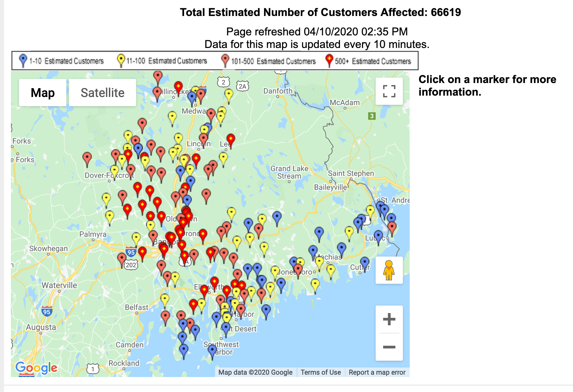The height and width of the screenshot is (392, 573).
Task: Zoom out with the minus button
Action: pos(389,347)
